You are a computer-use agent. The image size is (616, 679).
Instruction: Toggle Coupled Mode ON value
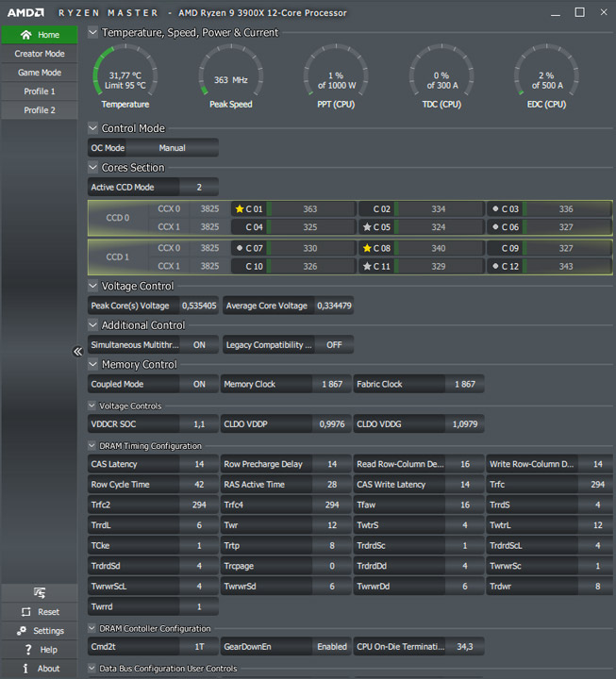199,385
